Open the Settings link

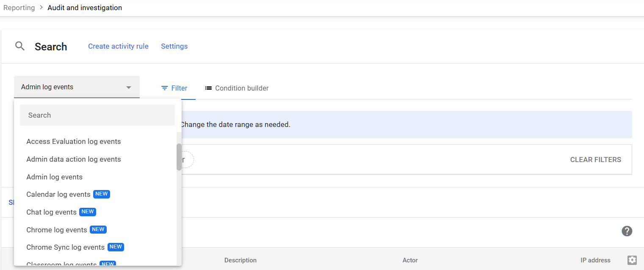pyautogui.click(x=174, y=46)
